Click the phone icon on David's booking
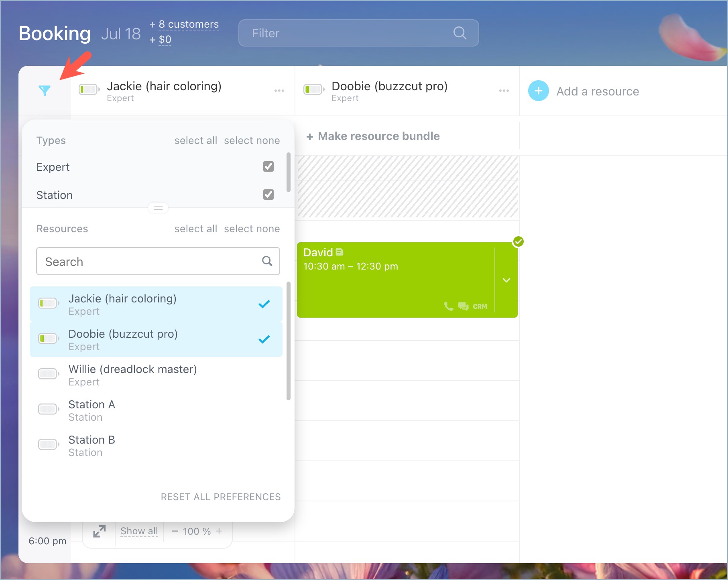This screenshot has width=728, height=580. coord(448,306)
